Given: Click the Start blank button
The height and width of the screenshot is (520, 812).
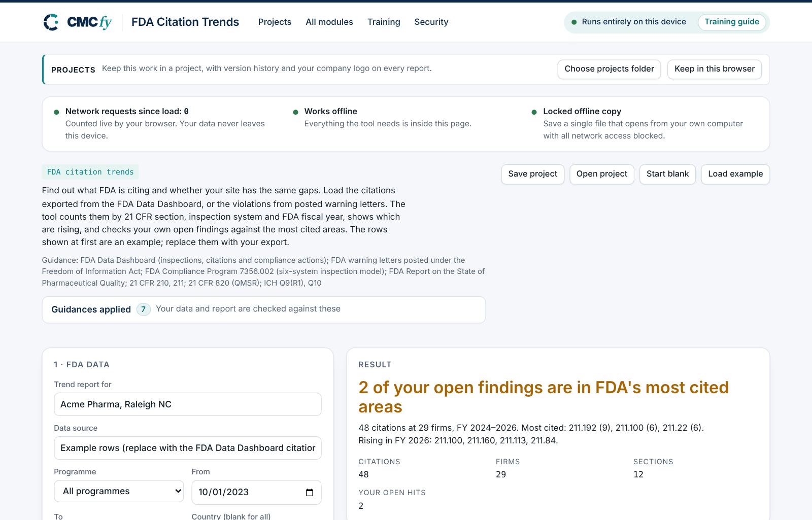Looking at the screenshot, I should click(x=667, y=174).
